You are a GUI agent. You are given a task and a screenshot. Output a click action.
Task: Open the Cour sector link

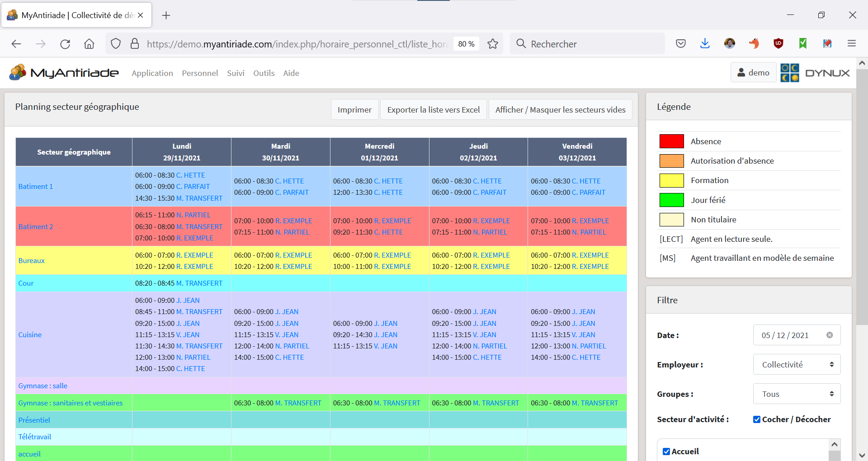pos(26,283)
